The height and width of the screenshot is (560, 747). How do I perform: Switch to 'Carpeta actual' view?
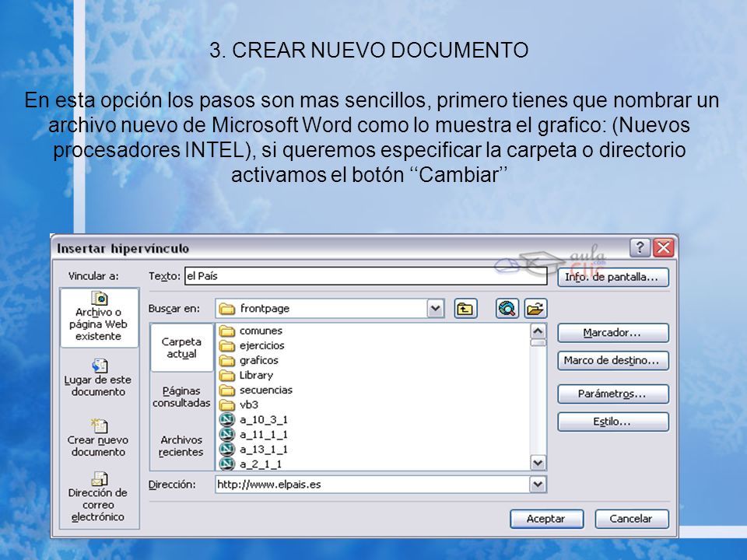point(181,348)
